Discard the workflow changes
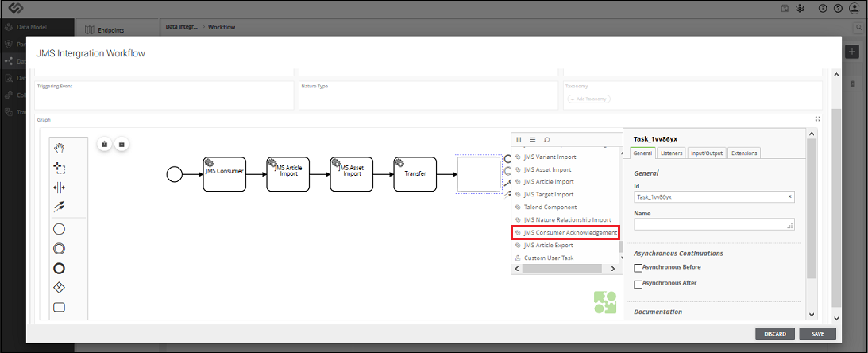The width and height of the screenshot is (868, 353). [775, 334]
